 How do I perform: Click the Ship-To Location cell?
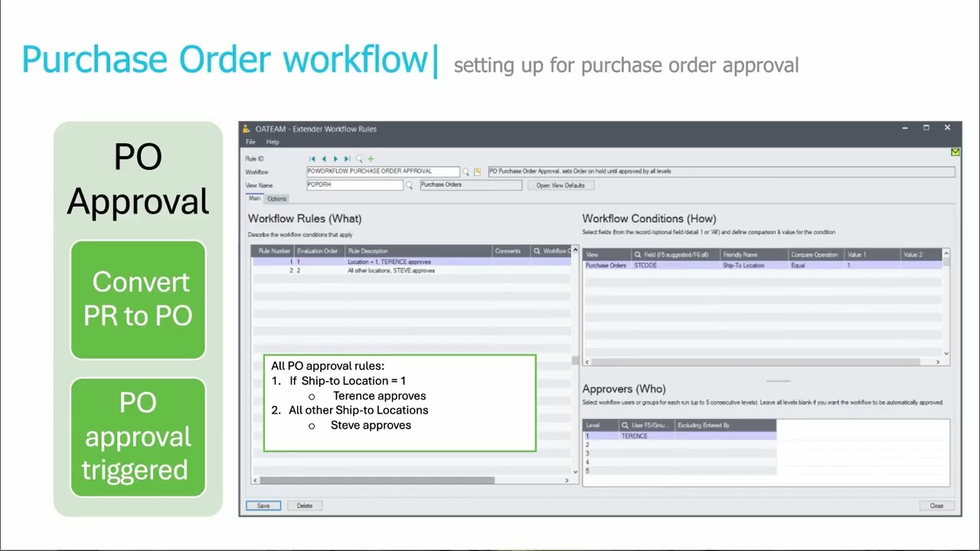pyautogui.click(x=754, y=266)
